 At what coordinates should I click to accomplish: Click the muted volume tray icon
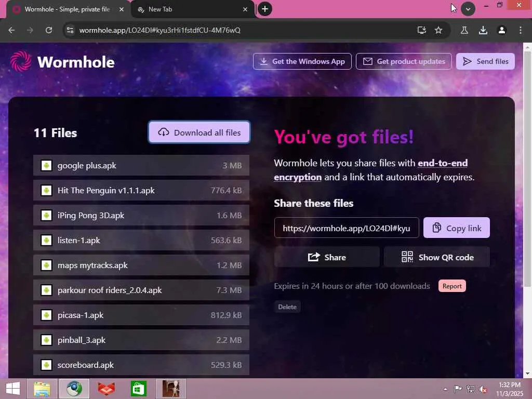[483, 389]
